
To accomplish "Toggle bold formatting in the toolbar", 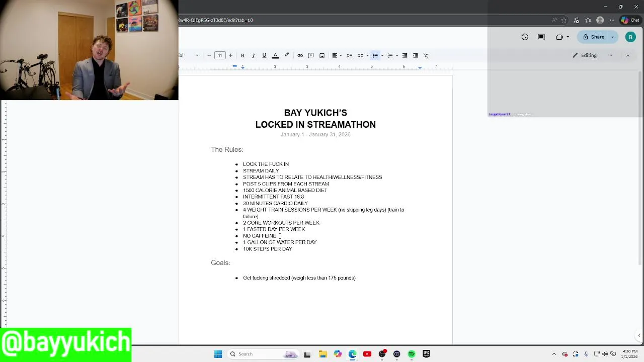I will (x=243, y=55).
